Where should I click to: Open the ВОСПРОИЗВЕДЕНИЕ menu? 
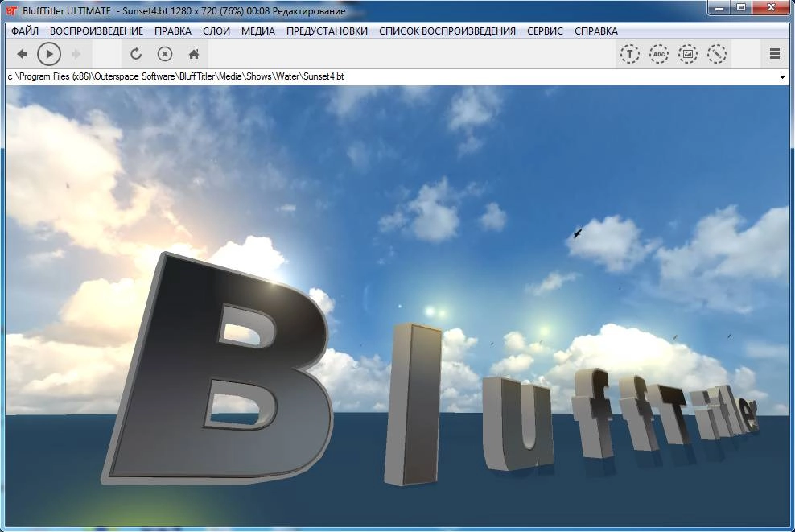[97, 31]
